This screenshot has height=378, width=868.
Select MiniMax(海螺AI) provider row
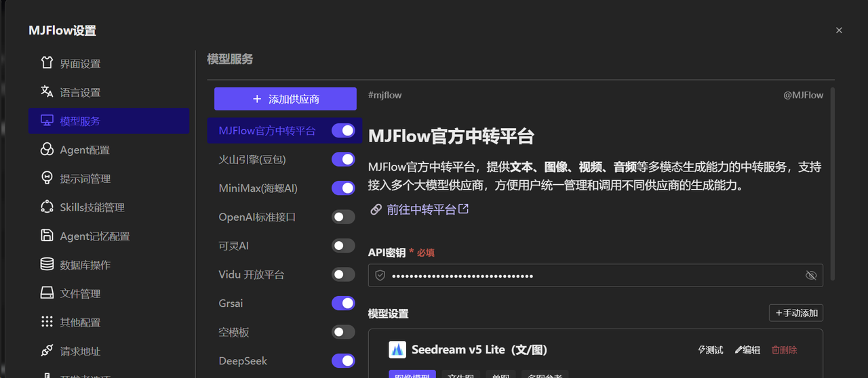[x=285, y=188]
